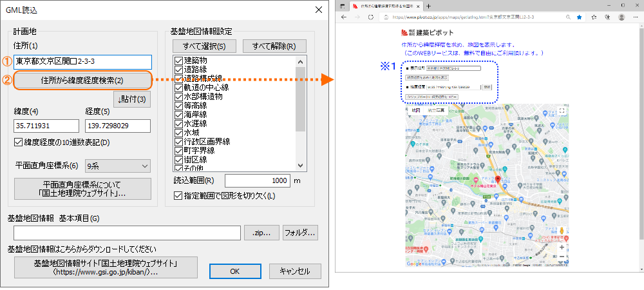This screenshot has width=644, height=290.
Task: Open the .zip file browse button
Action: click(261, 233)
